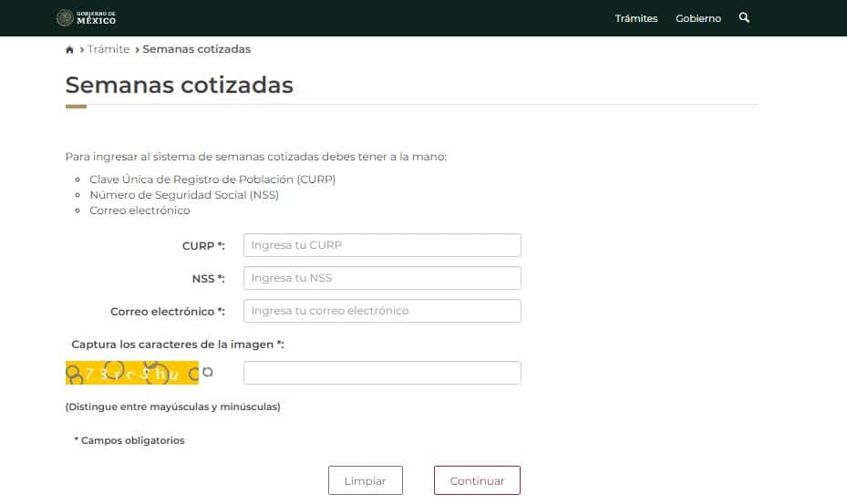Open the search magnifier icon
This screenshot has height=504, width=847.
[744, 18]
